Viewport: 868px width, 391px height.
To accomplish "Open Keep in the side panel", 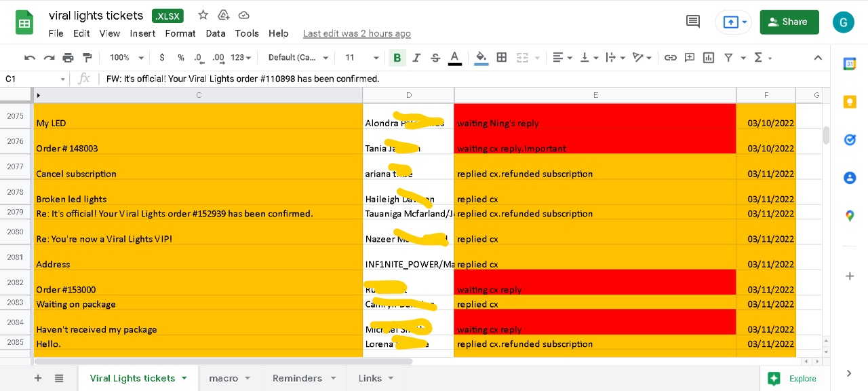I will click(850, 102).
